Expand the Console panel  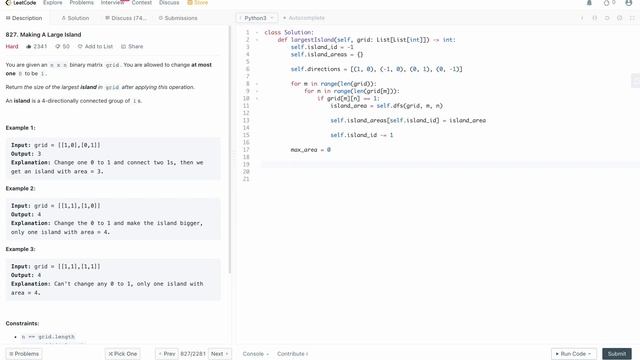(x=256, y=354)
